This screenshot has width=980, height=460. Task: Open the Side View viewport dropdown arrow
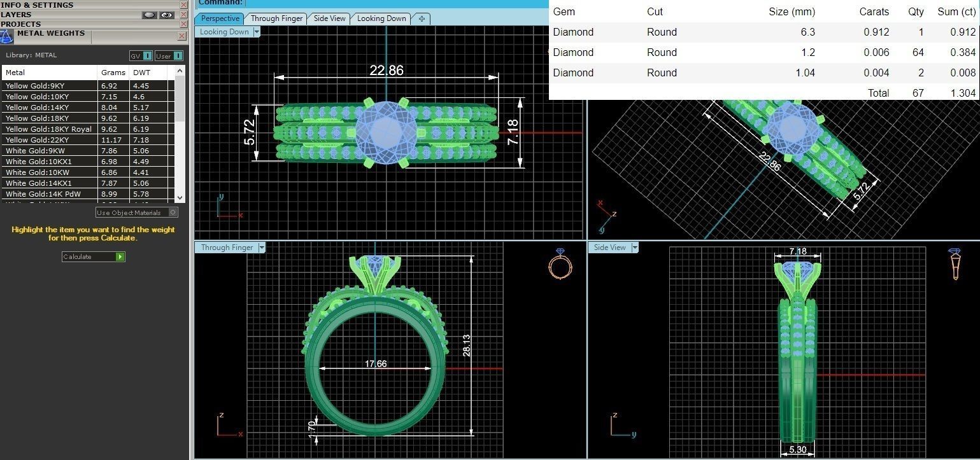(x=634, y=247)
